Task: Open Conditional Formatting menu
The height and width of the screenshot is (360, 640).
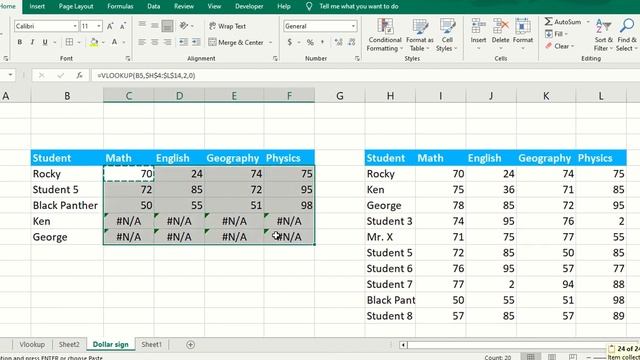Action: tap(384, 35)
